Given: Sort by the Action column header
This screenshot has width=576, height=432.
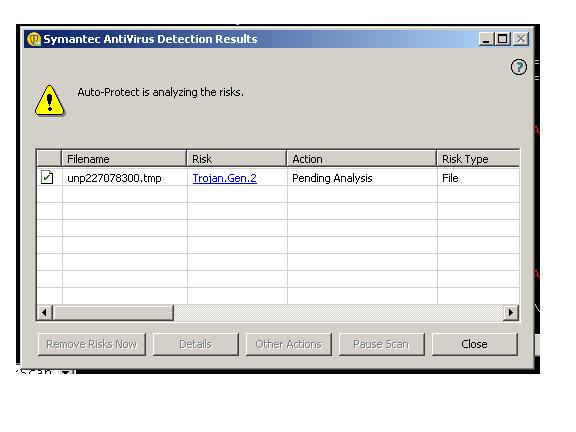Looking at the screenshot, I should click(361, 159).
